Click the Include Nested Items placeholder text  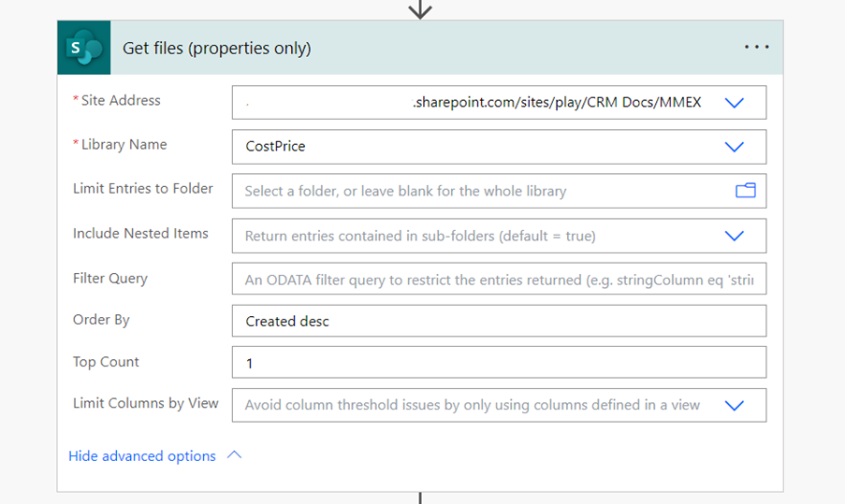click(x=420, y=236)
